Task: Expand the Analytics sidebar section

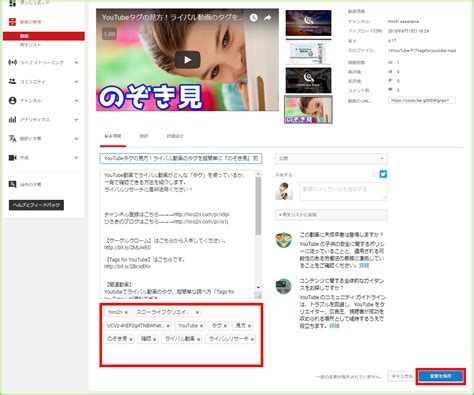Action: point(77,119)
